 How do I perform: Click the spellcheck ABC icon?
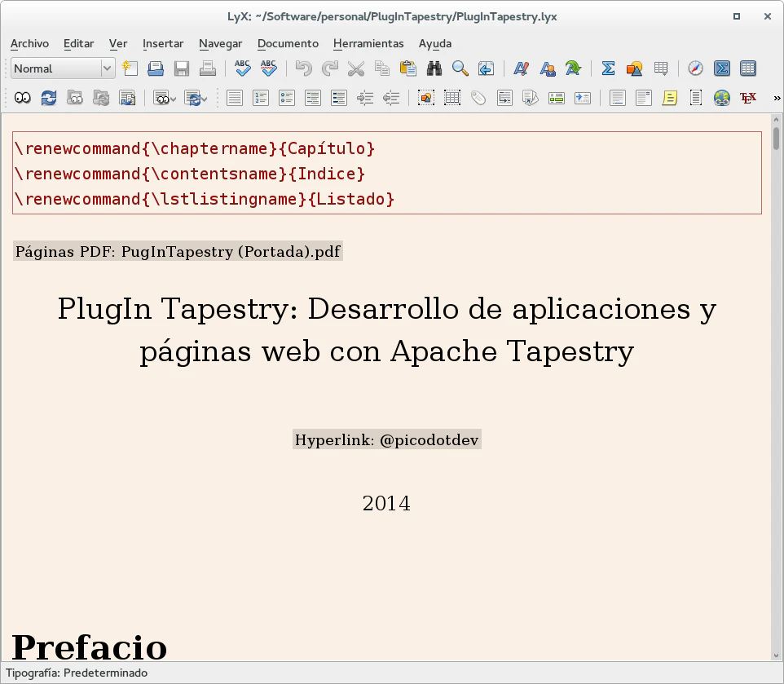[243, 68]
